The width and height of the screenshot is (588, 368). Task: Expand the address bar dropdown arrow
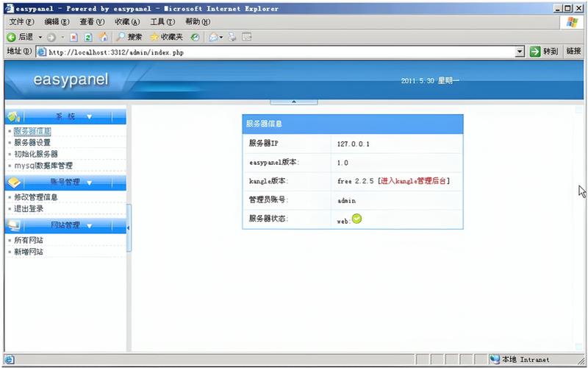point(520,52)
